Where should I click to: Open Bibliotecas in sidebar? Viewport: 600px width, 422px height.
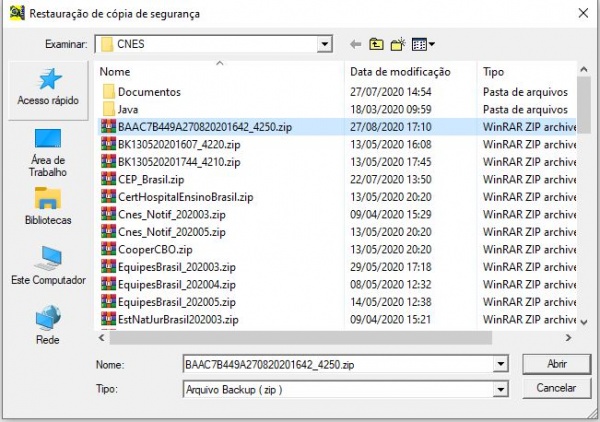[x=48, y=206]
